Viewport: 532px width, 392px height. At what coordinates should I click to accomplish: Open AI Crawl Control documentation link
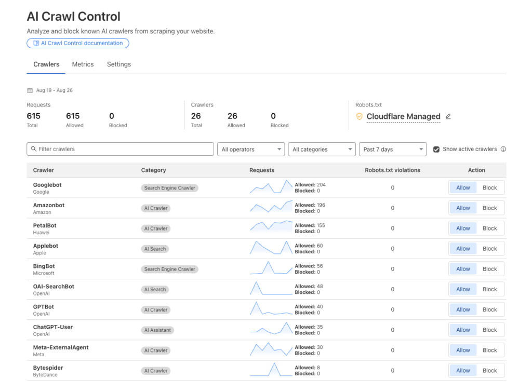tap(78, 43)
